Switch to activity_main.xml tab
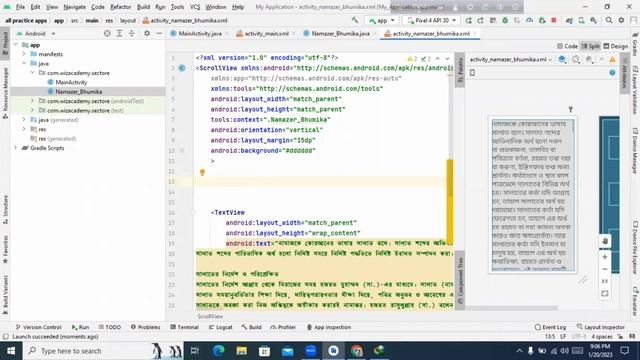This screenshot has width=640, height=360. click(x=266, y=33)
